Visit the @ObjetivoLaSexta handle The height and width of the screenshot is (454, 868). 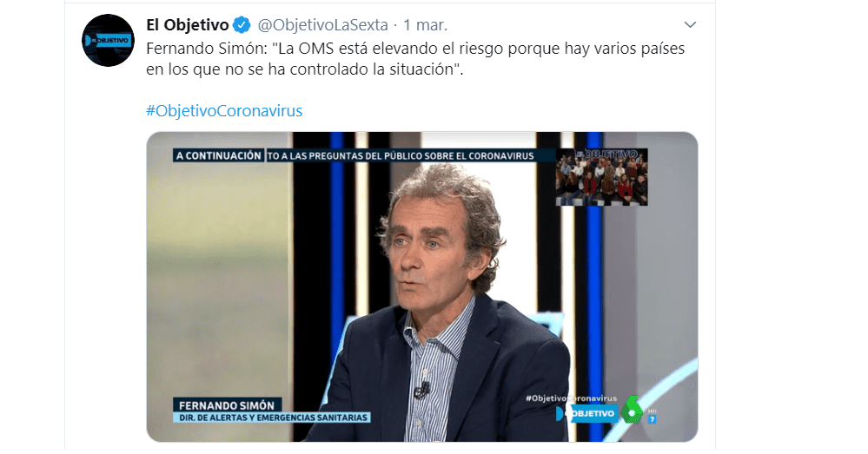click(x=322, y=25)
